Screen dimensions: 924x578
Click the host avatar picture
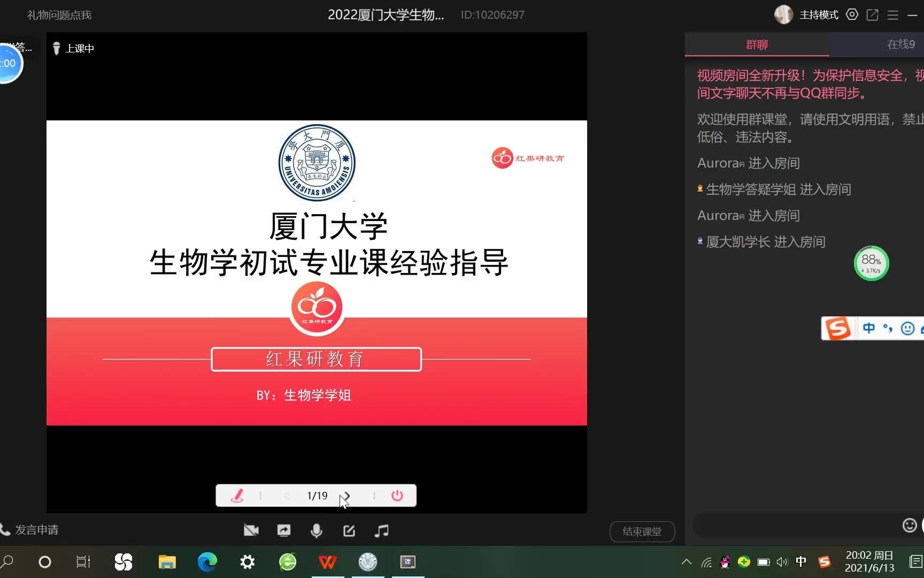tap(783, 14)
